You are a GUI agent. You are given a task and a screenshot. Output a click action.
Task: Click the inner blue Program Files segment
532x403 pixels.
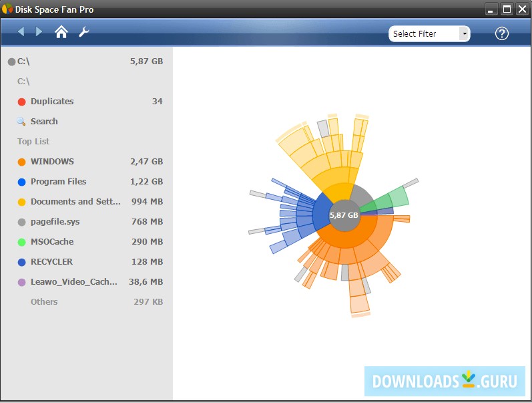click(x=321, y=212)
